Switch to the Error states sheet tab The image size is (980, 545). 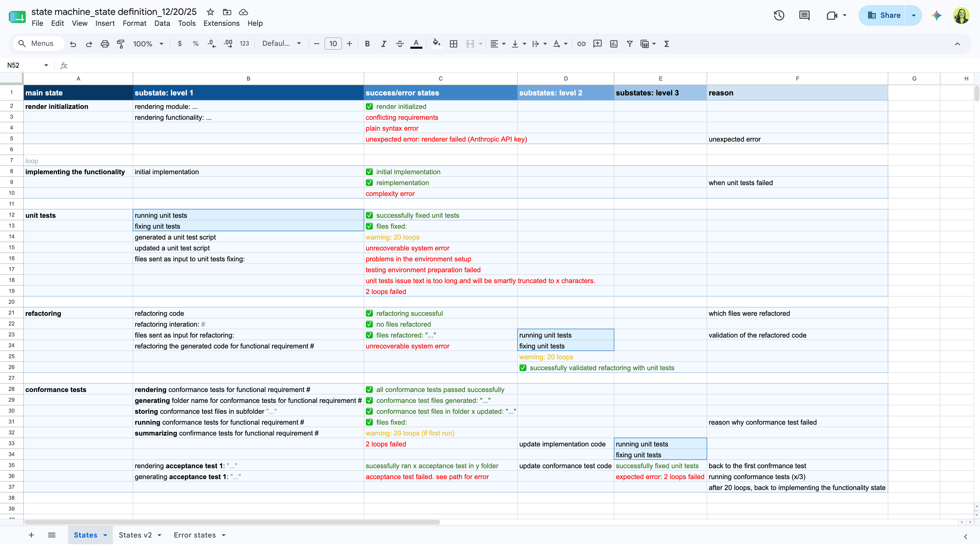click(195, 535)
